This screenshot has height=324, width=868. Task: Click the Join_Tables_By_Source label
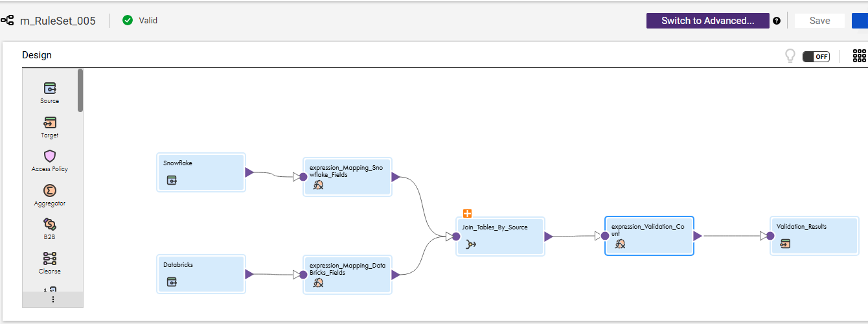[495, 227]
